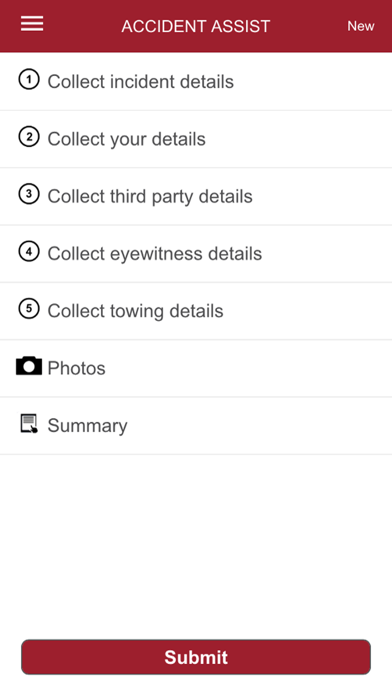Viewport: 392px width, 696px height.
Task: Click the ACCIDENT ASSIST header title
Action: coord(196,26)
